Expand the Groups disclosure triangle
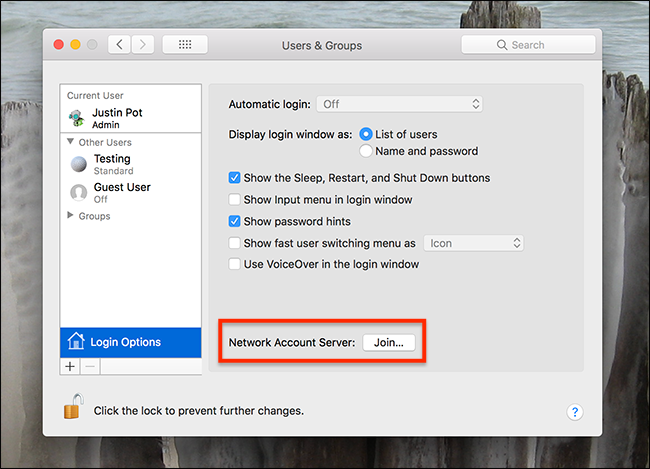Image resolution: width=650 pixels, height=469 pixels. pos(70,216)
